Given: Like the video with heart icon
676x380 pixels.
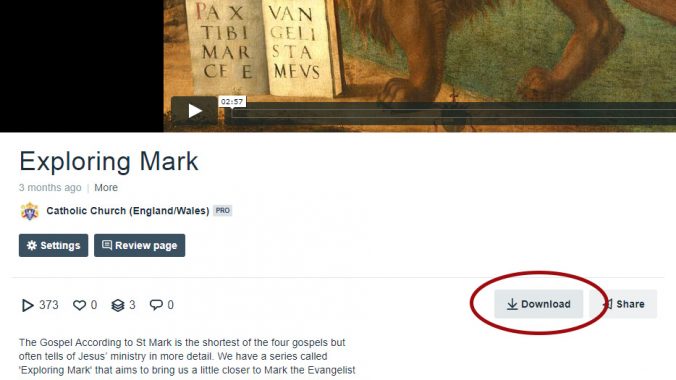Looking at the screenshot, I should click(79, 305).
